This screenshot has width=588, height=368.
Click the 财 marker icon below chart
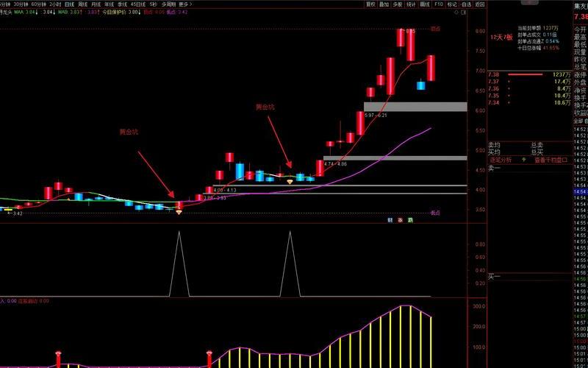pos(390,220)
